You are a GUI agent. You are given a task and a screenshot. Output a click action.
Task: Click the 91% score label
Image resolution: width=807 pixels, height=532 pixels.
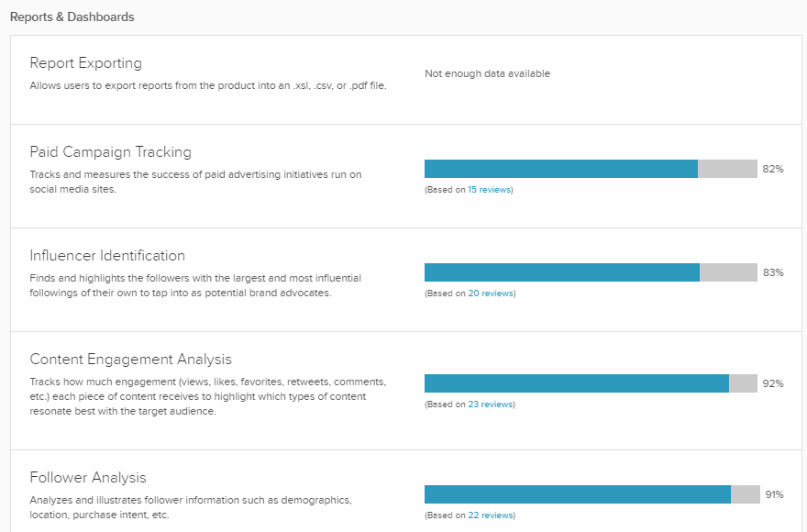(x=774, y=495)
